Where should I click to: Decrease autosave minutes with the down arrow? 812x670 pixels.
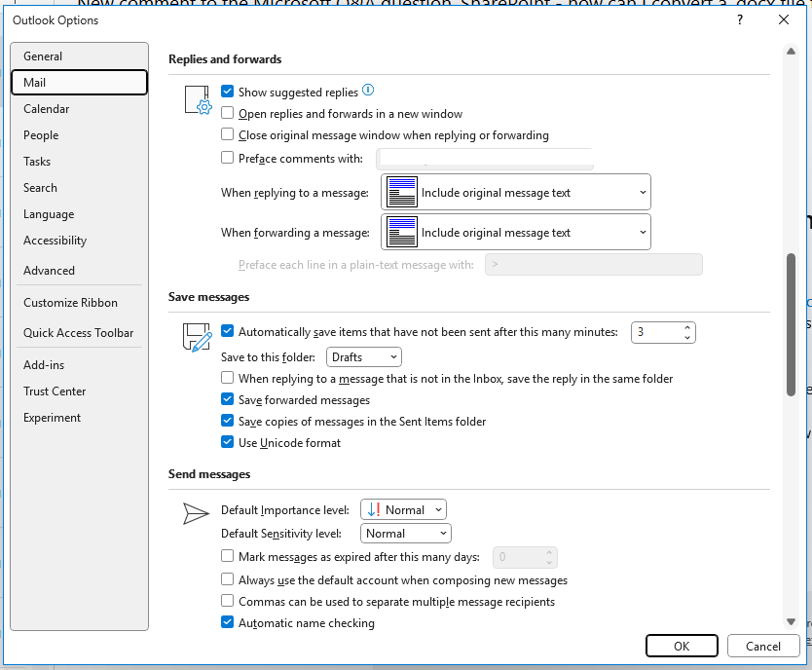pos(687,337)
